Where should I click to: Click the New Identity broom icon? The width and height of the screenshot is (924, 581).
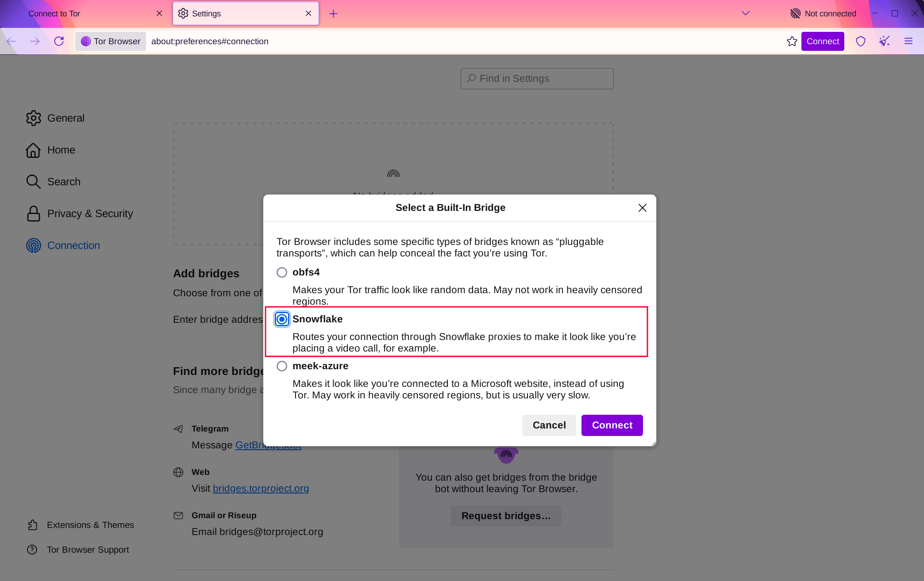coord(885,41)
